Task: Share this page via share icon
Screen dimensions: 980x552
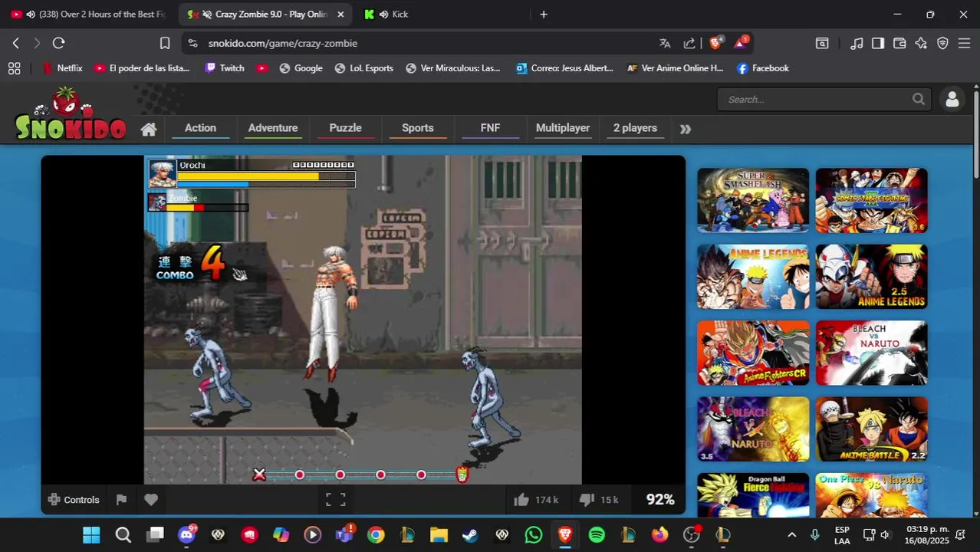Action: 689,44
